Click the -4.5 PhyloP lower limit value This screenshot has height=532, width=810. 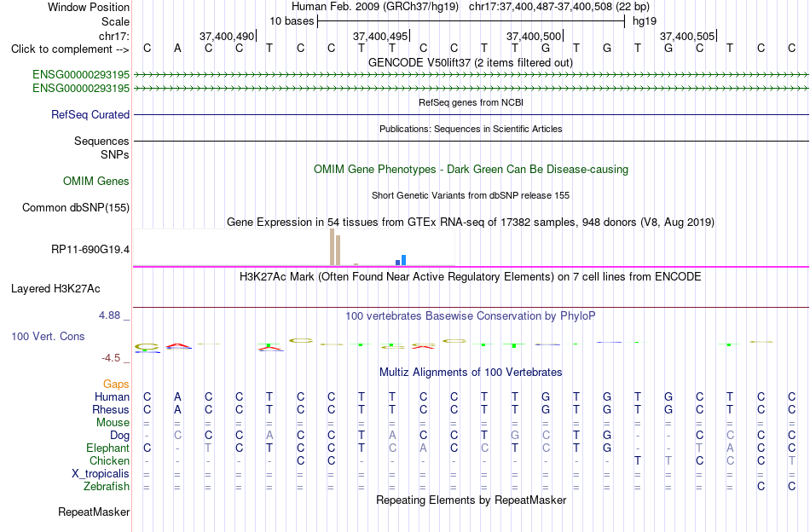(111, 358)
